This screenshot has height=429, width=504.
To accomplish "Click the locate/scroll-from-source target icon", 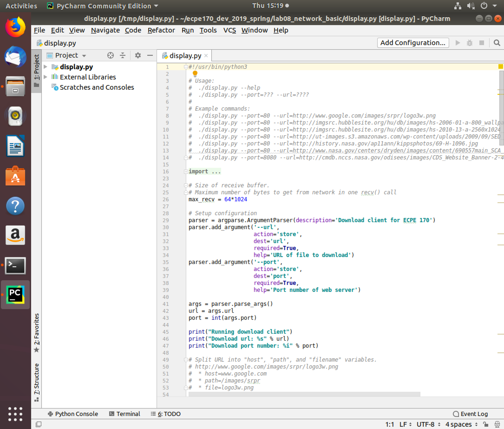I will coord(110,56).
